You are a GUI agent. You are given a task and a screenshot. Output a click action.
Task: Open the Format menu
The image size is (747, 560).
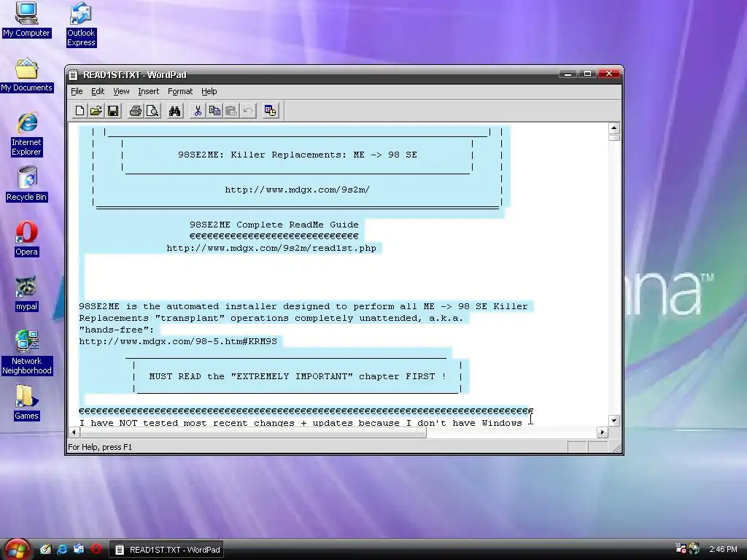tap(180, 91)
